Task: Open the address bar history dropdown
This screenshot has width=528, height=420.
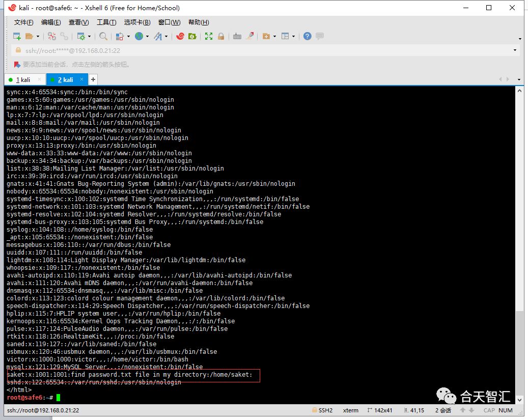Action: [515, 50]
